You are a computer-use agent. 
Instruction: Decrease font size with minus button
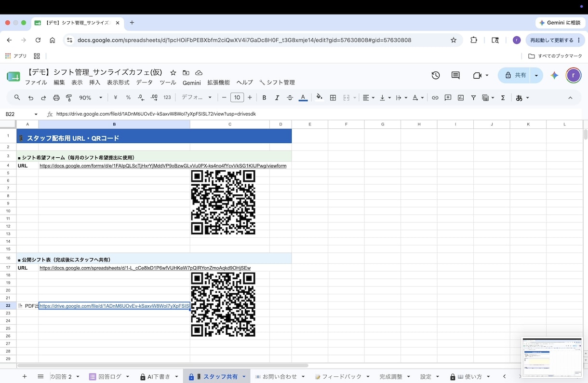point(224,97)
